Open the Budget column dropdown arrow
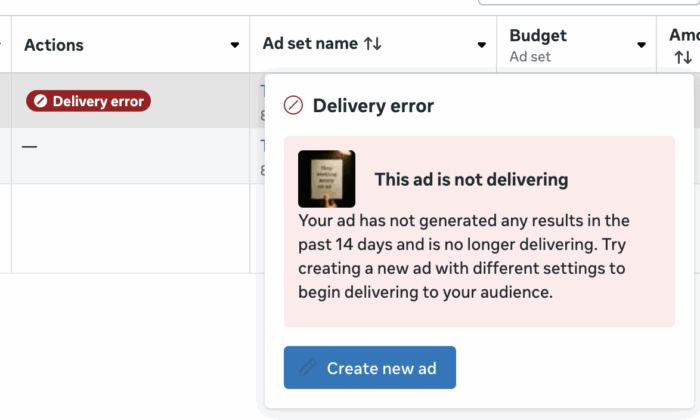 point(642,45)
